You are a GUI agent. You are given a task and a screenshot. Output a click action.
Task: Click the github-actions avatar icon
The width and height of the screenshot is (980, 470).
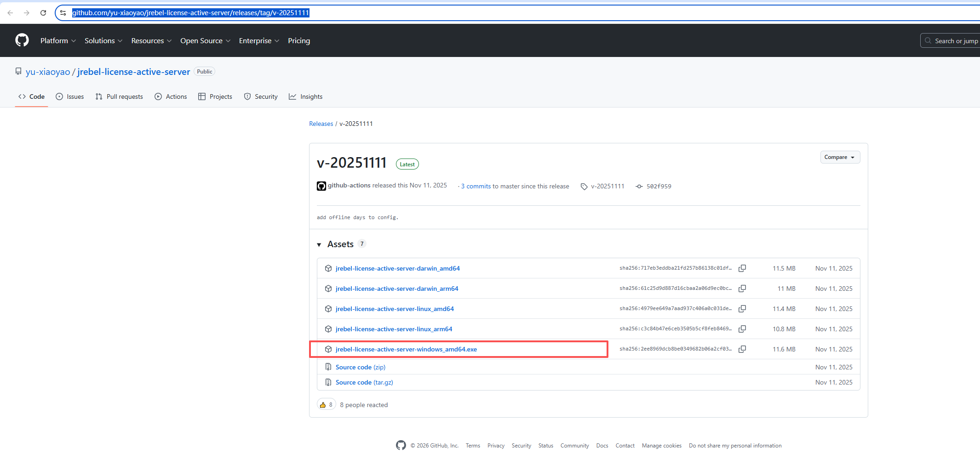pos(321,186)
